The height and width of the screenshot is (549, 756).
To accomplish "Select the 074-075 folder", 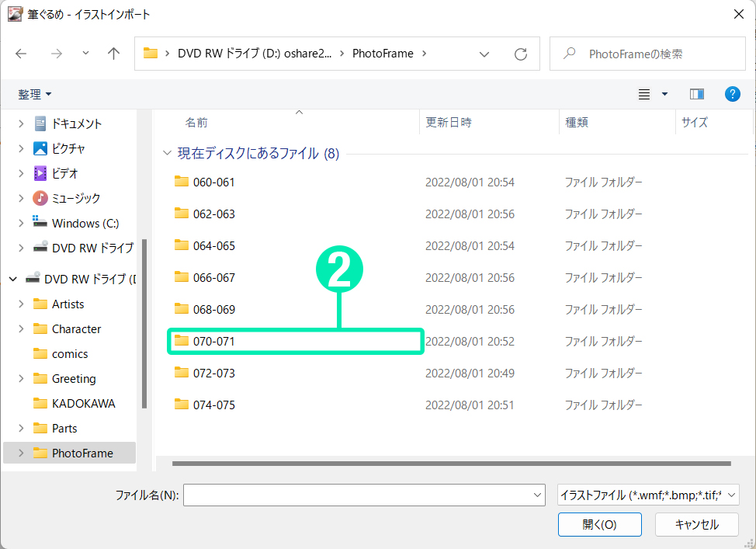I will click(x=214, y=405).
